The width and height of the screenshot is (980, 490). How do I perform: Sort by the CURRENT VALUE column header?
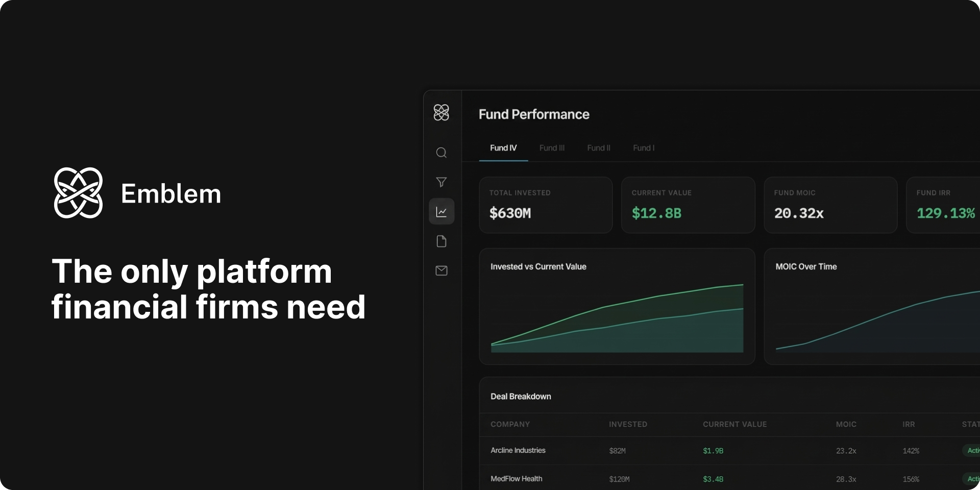(734, 425)
